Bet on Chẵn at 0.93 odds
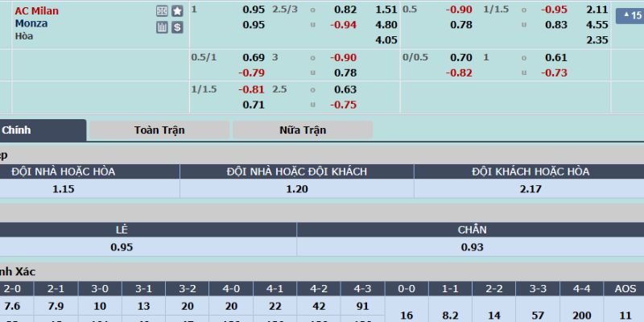644x322 pixels. 472,247
